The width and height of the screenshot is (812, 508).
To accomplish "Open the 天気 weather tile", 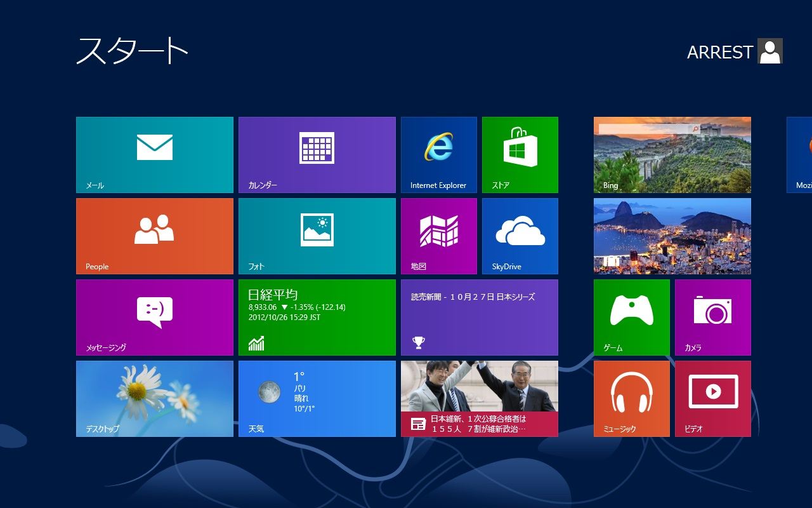I will (x=317, y=399).
